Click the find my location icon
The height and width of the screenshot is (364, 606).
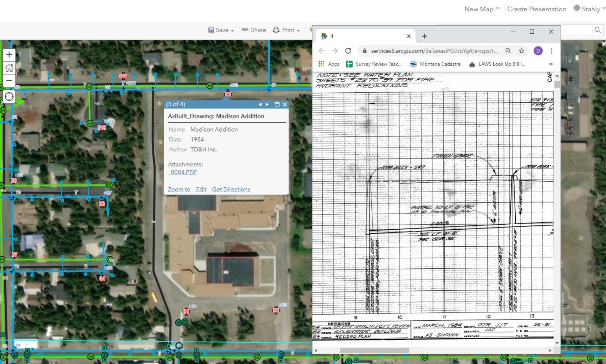pyautogui.click(x=9, y=97)
